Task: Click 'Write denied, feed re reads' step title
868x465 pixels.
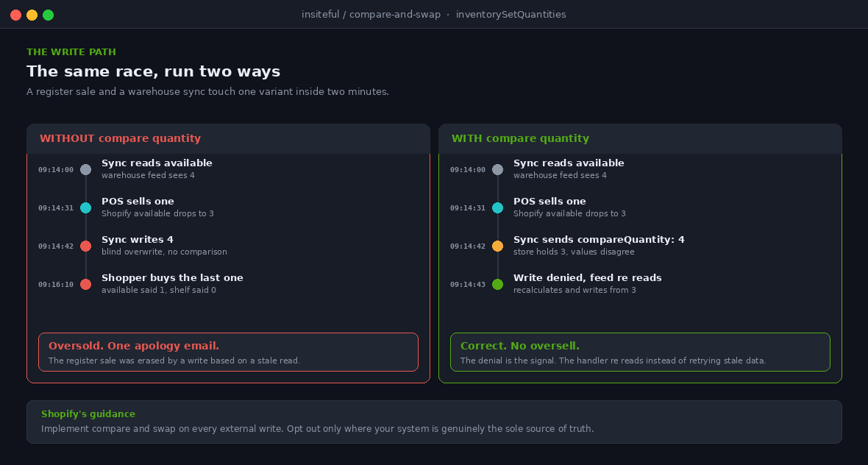Action: (x=587, y=278)
